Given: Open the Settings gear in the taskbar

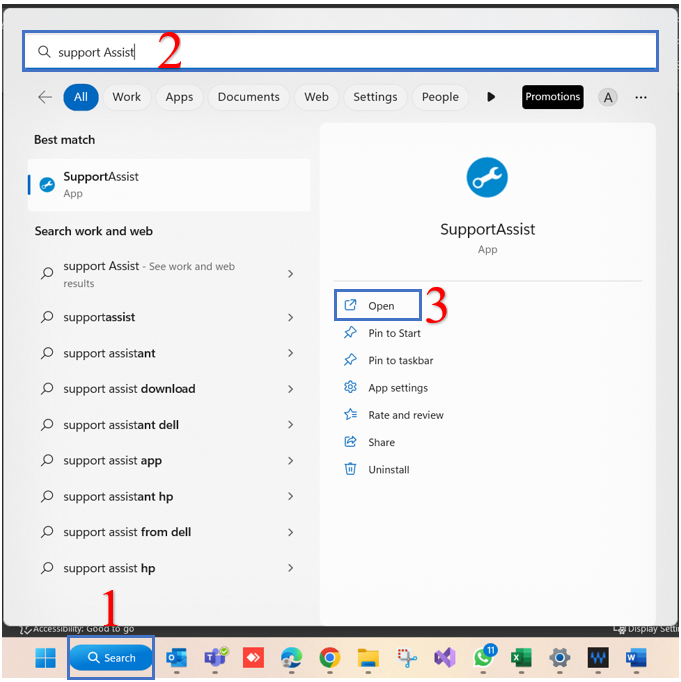Looking at the screenshot, I should (x=560, y=658).
